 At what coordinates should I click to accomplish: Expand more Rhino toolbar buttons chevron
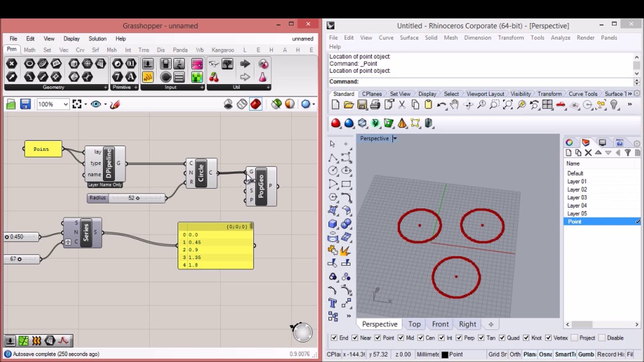pos(629,105)
